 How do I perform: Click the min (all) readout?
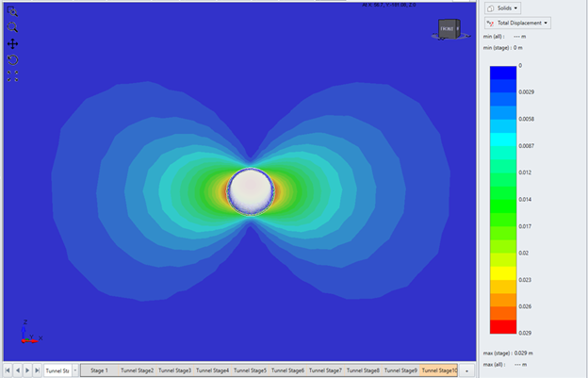[504, 37]
